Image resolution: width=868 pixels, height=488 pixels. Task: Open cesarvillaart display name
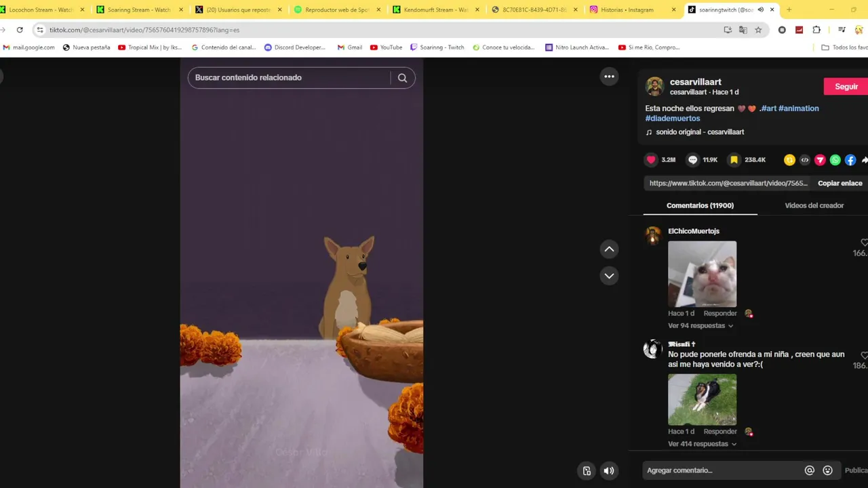coord(695,82)
